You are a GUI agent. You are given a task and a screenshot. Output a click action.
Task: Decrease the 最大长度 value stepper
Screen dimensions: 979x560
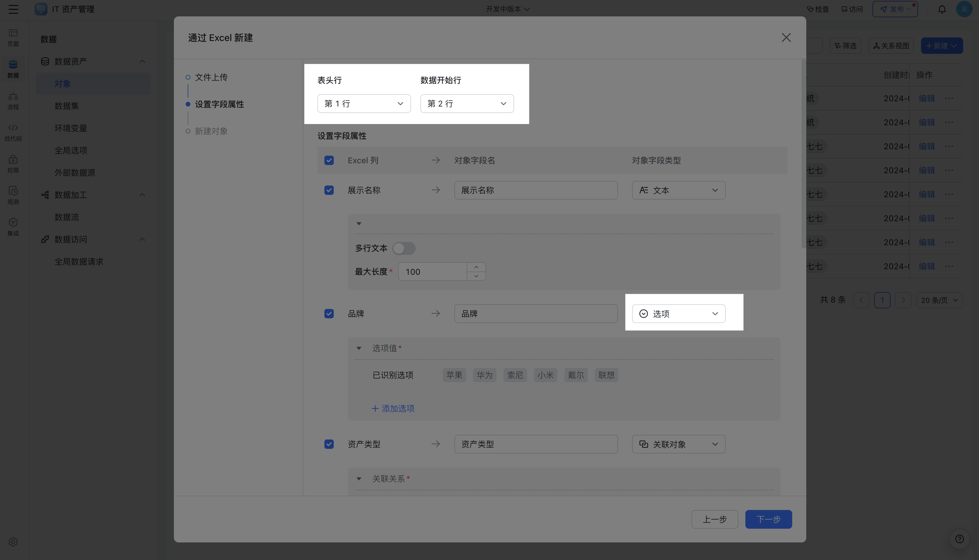[x=476, y=276]
